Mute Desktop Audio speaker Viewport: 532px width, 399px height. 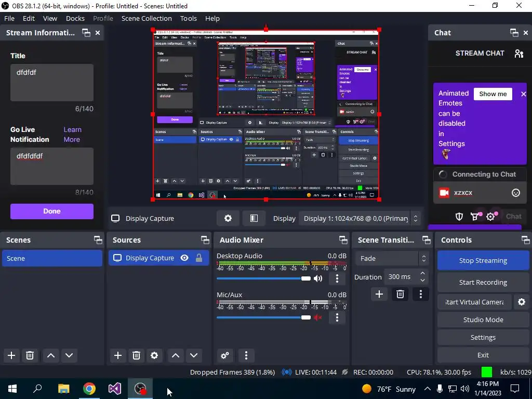318,278
